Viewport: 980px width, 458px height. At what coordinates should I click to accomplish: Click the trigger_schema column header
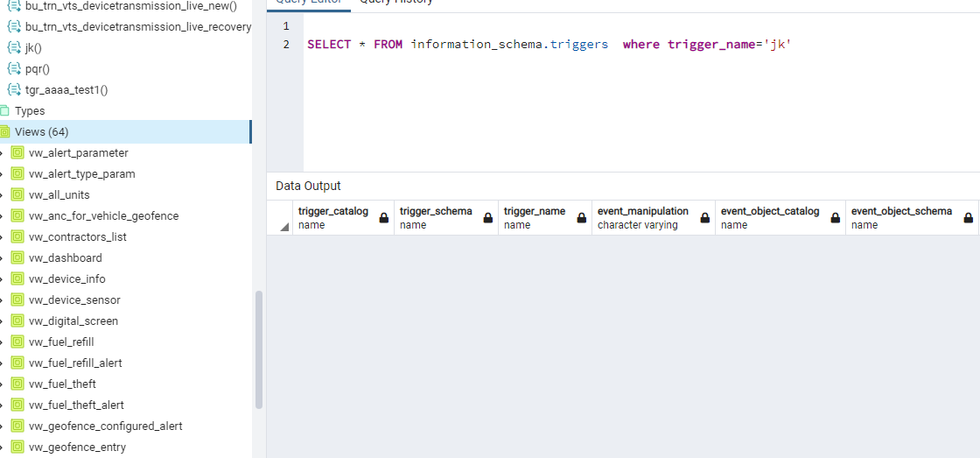(446, 218)
